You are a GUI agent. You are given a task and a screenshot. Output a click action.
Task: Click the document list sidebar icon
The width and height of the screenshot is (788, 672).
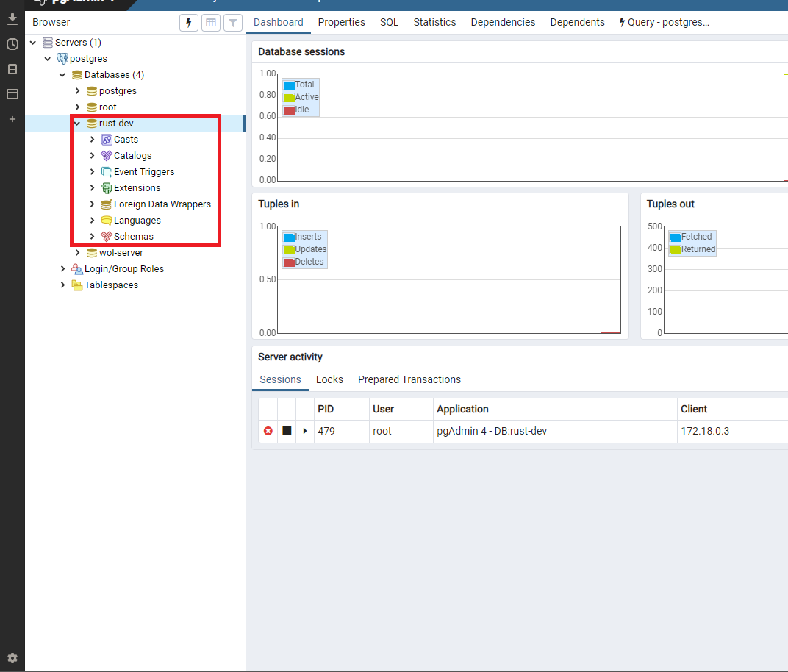click(x=12, y=69)
